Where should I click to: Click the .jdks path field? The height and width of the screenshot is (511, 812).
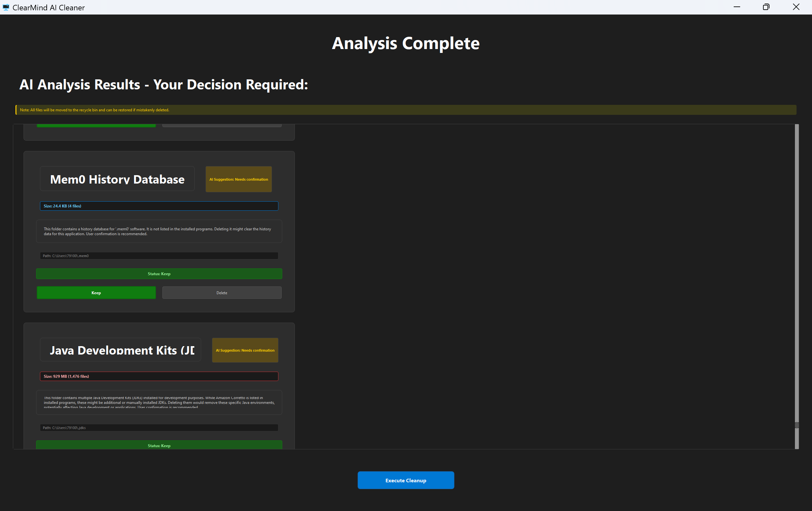tap(159, 428)
